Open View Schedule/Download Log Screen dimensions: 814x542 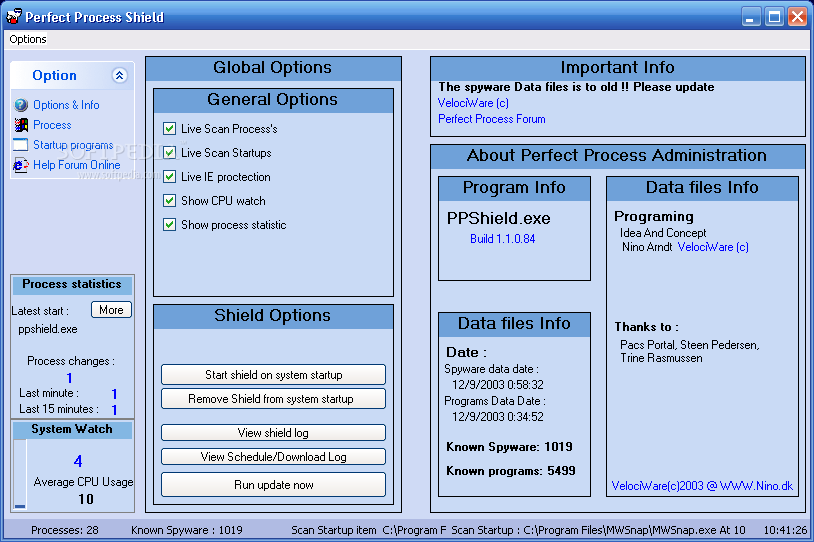coord(274,456)
